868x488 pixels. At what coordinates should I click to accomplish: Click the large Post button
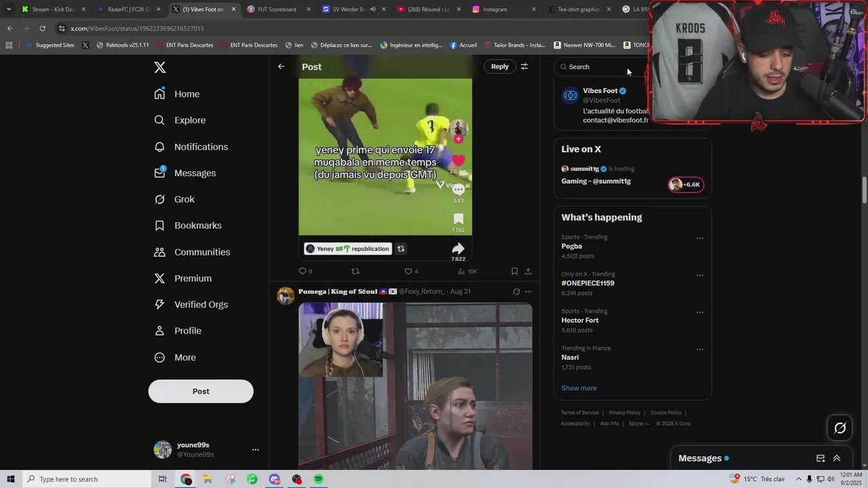201,391
